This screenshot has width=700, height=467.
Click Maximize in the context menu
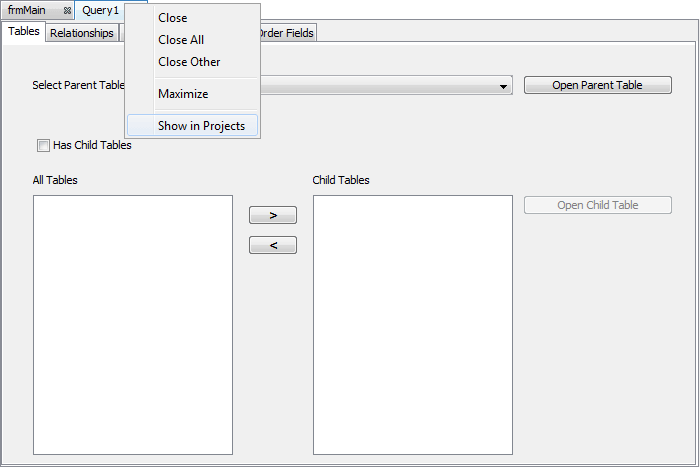pos(183,94)
